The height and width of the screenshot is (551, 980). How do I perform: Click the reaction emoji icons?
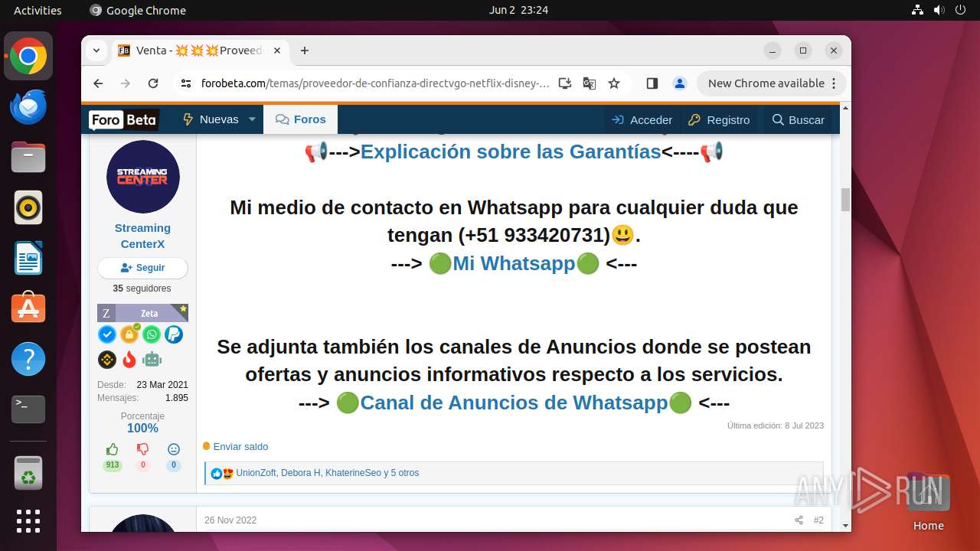pyautogui.click(x=222, y=474)
